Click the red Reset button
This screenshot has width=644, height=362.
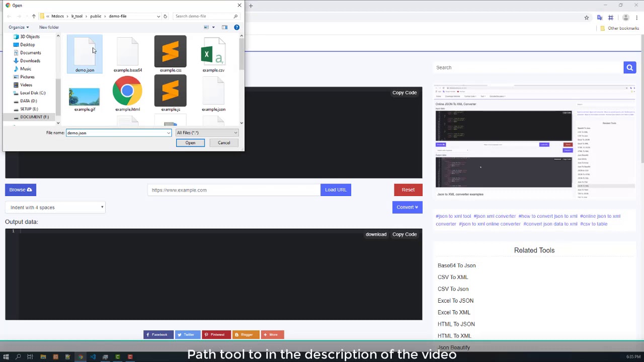point(408,190)
